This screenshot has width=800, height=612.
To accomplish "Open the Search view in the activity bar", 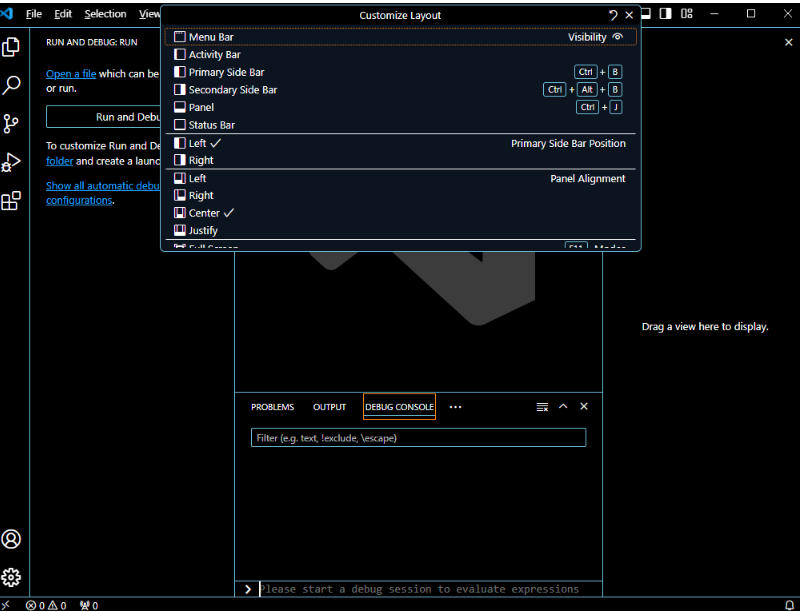I will pos(12,84).
